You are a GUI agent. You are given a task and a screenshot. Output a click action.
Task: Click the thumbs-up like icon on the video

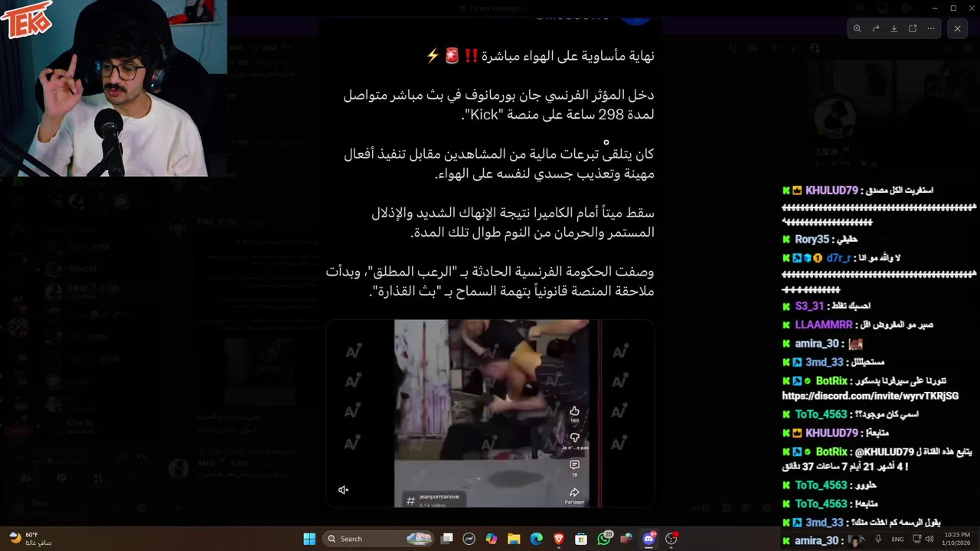[574, 411]
